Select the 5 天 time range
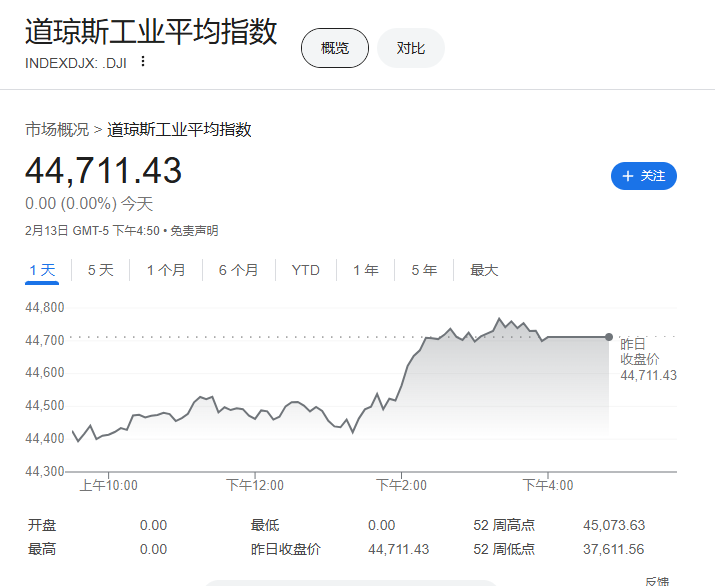The width and height of the screenshot is (715, 586). 100,270
